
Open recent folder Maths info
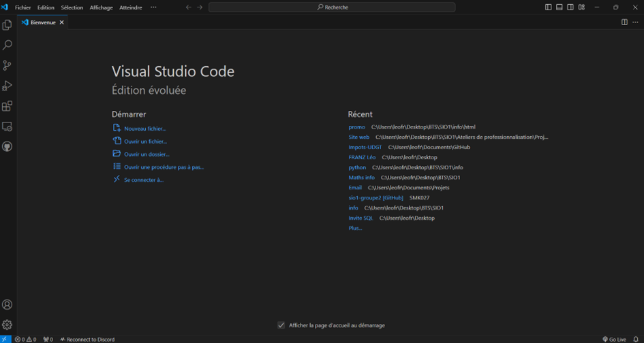tap(361, 177)
